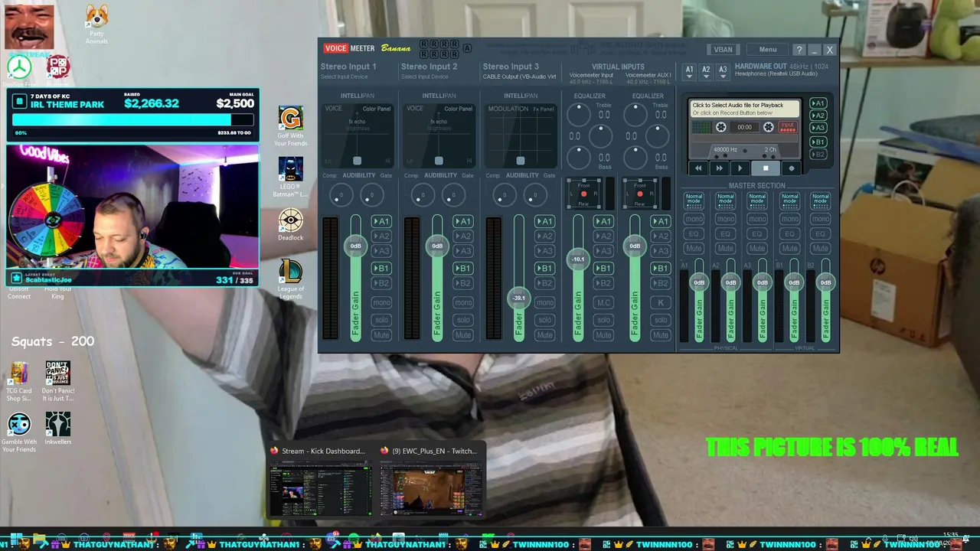Toggle A1 routing for the cassette recorder

pos(818,103)
